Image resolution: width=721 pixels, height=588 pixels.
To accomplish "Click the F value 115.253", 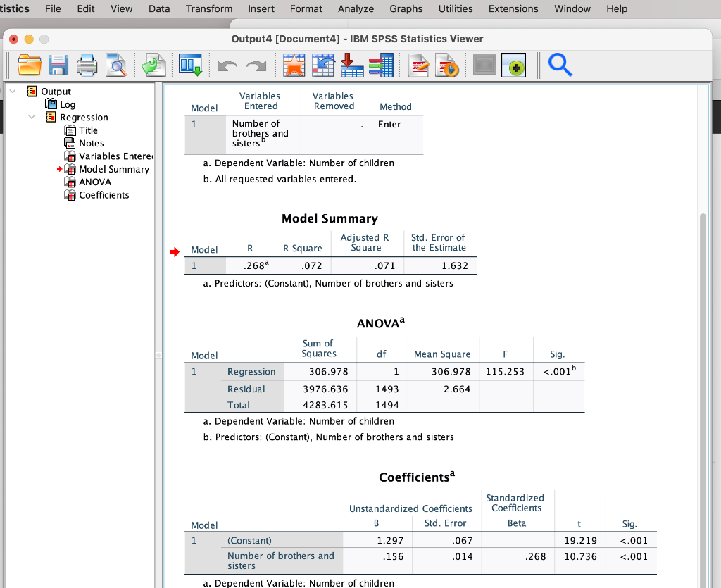I will tap(505, 372).
